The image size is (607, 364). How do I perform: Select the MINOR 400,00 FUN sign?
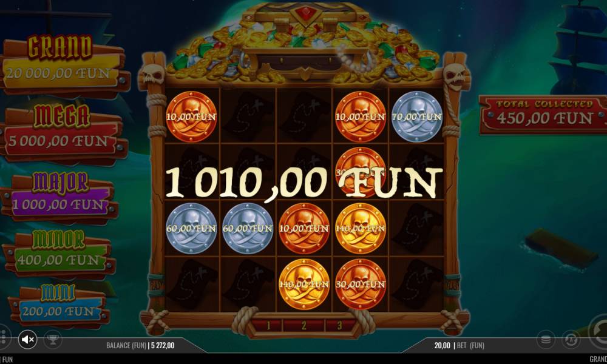pyautogui.click(x=59, y=253)
